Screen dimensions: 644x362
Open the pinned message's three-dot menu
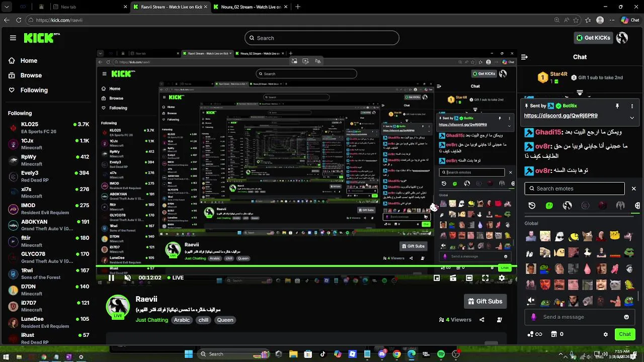pyautogui.click(x=632, y=106)
